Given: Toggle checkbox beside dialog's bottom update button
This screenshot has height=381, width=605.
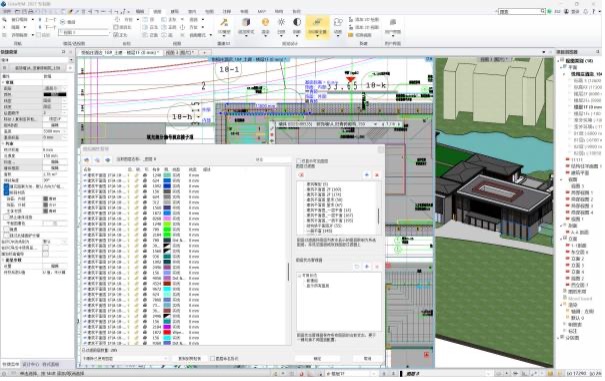Looking at the screenshot, I should (x=212, y=359).
